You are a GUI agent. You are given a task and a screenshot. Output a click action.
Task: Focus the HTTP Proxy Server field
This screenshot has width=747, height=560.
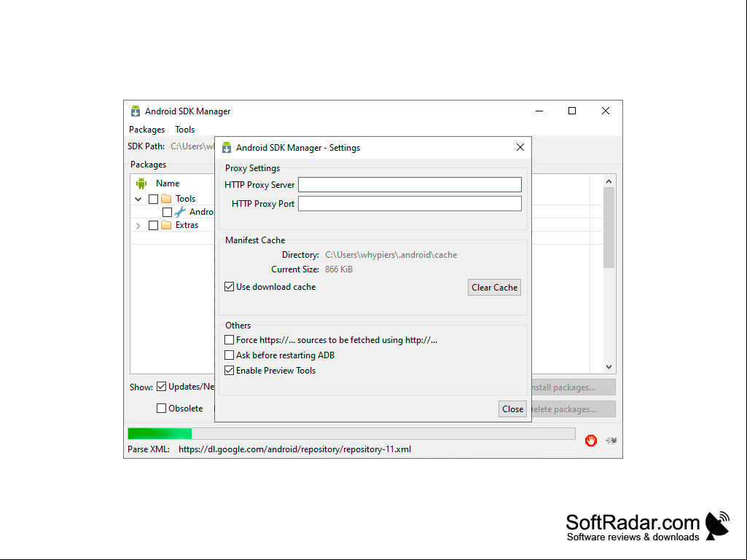(x=410, y=185)
